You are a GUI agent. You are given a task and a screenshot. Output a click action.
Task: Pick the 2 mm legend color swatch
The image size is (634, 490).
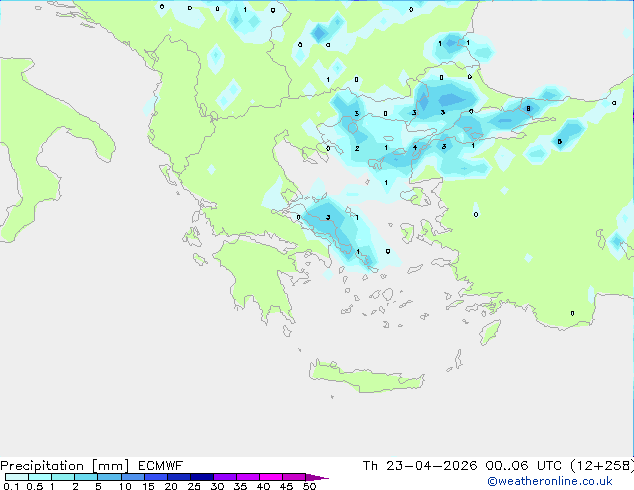(x=86, y=477)
